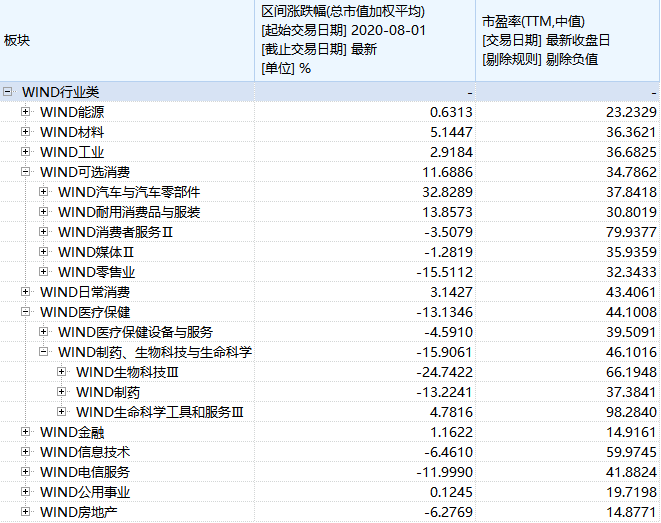Collapse the WIND医疗保健 node
This screenshot has width=661, height=523.
tap(25, 312)
